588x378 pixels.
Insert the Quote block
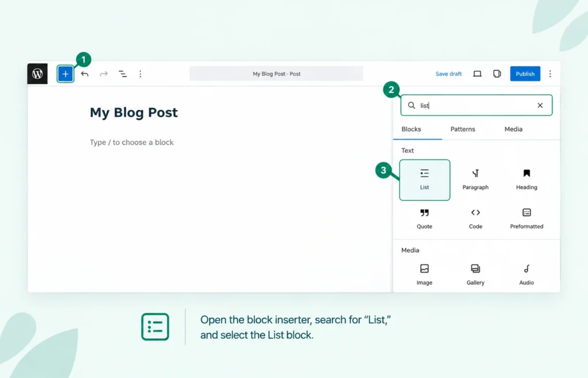tap(424, 219)
